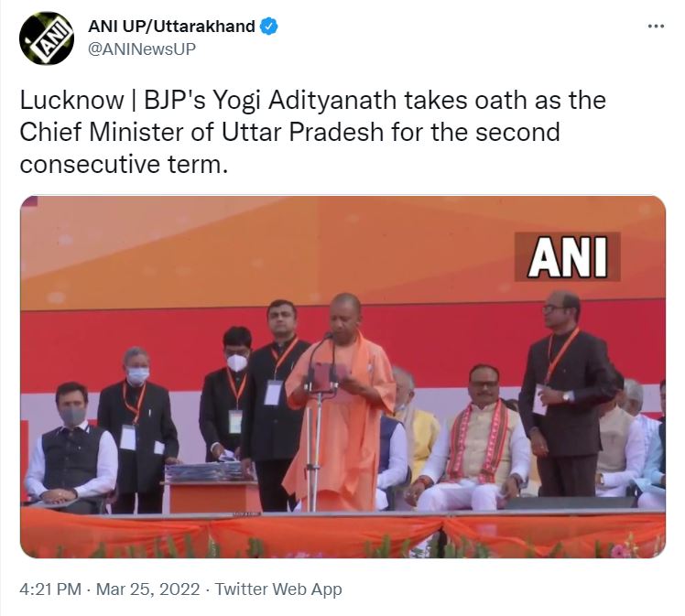Image resolution: width=685 pixels, height=616 pixels.
Task: Click the blue verified badge
Action: (x=269, y=27)
